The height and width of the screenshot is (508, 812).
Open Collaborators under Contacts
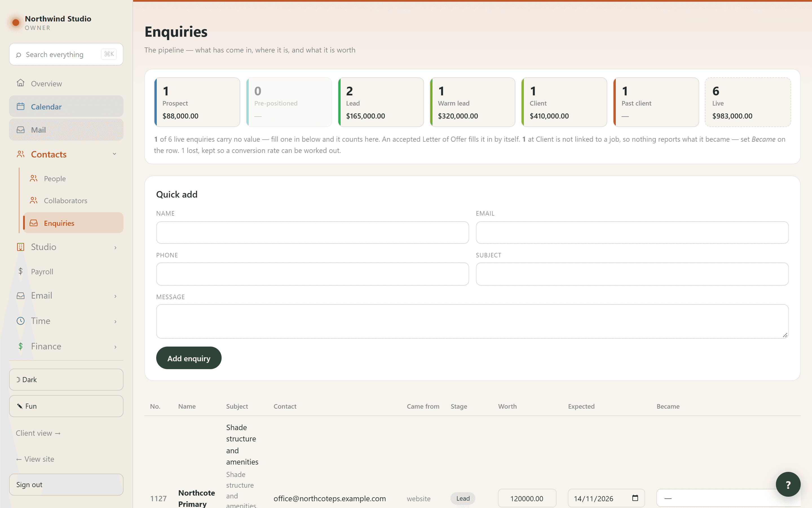[73, 200]
